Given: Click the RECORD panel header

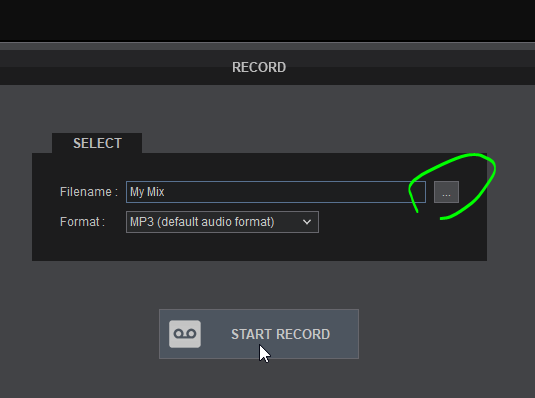Looking at the screenshot, I should coord(259,67).
